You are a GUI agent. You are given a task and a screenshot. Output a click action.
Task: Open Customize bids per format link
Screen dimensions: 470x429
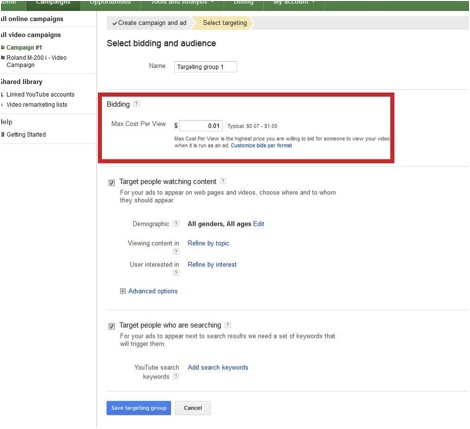(x=261, y=145)
